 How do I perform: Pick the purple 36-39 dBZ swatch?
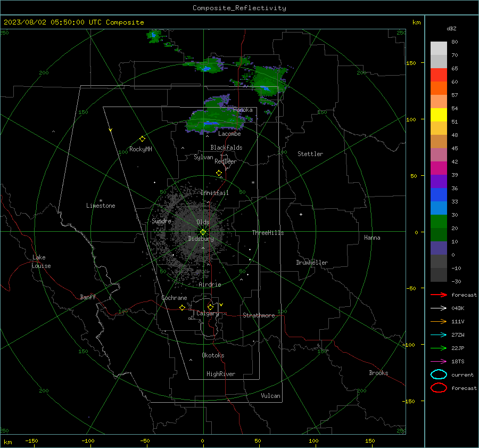click(x=439, y=182)
